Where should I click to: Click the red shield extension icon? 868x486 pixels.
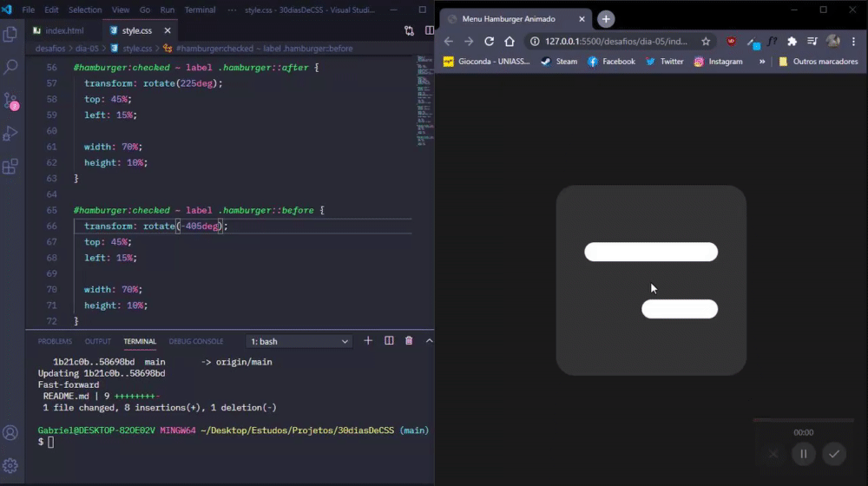(731, 42)
